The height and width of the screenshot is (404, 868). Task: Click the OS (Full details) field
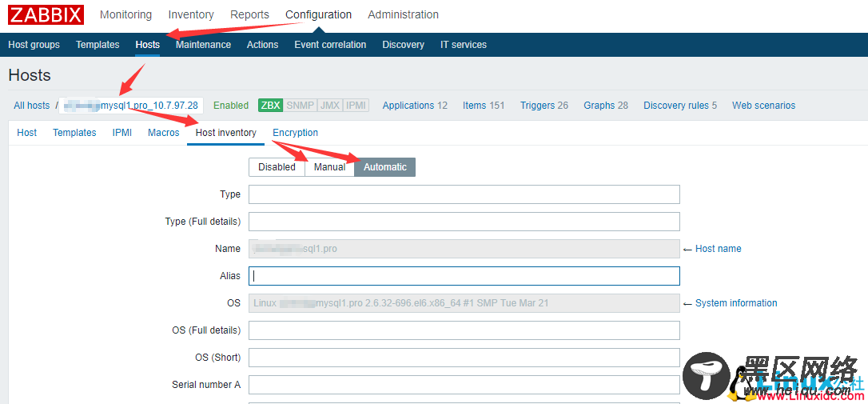pyautogui.click(x=464, y=330)
